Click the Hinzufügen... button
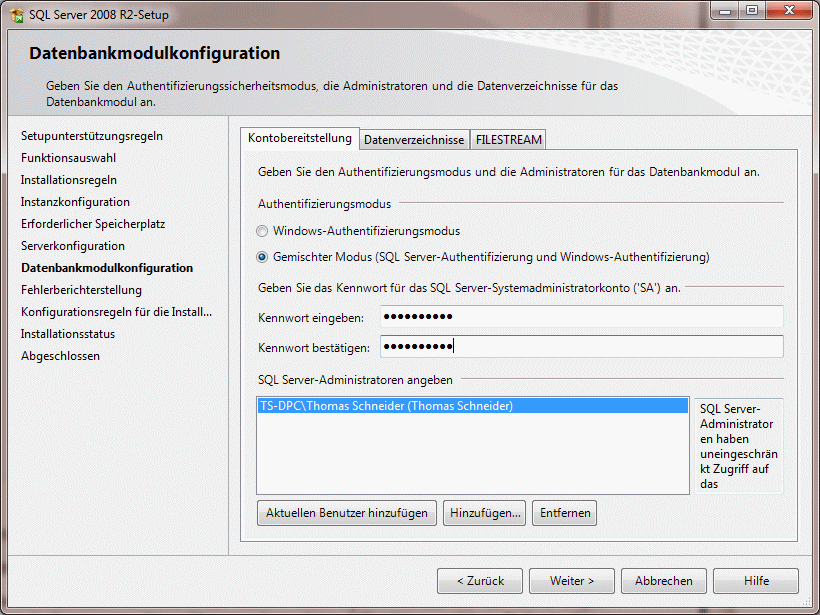The image size is (820, 615). [485, 513]
